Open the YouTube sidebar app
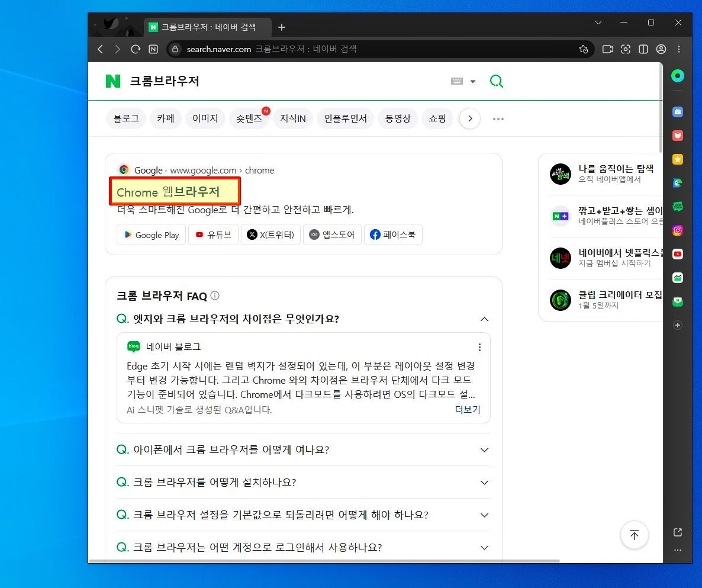Screen dimensions: 702x588 (678, 254)
